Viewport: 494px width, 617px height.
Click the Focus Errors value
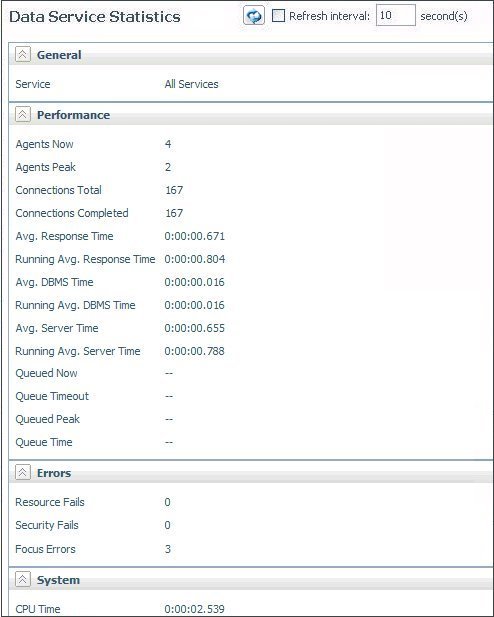point(168,549)
